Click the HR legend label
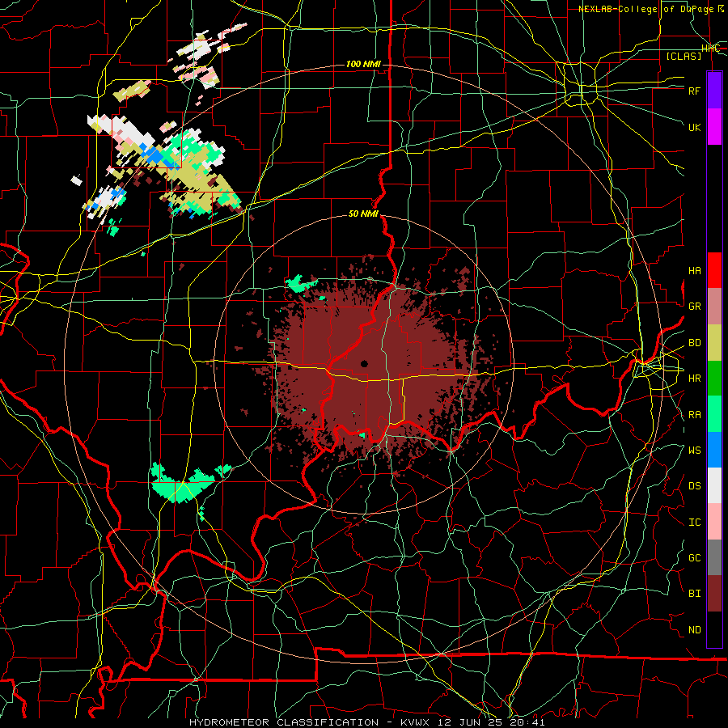Screen dimensions: 728x728 point(694,379)
